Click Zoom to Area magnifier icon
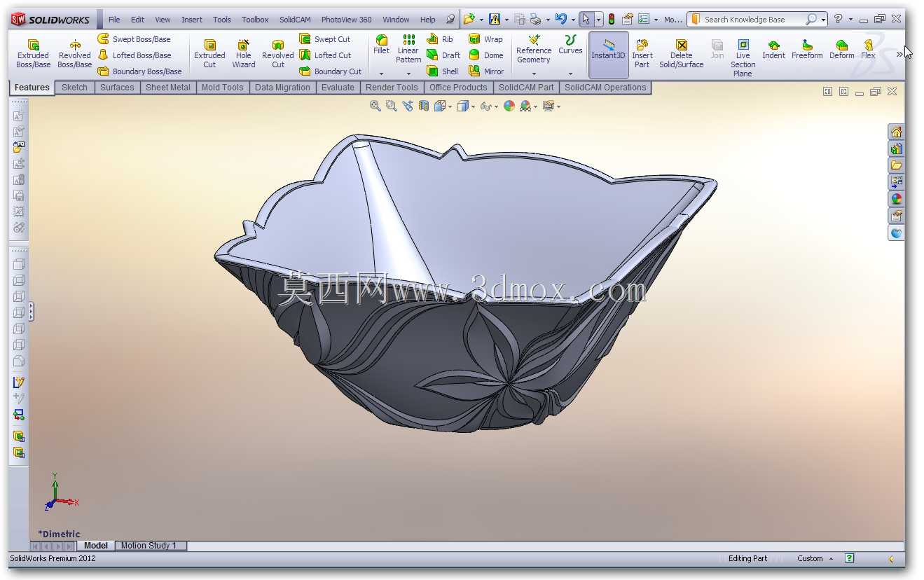 (391, 106)
